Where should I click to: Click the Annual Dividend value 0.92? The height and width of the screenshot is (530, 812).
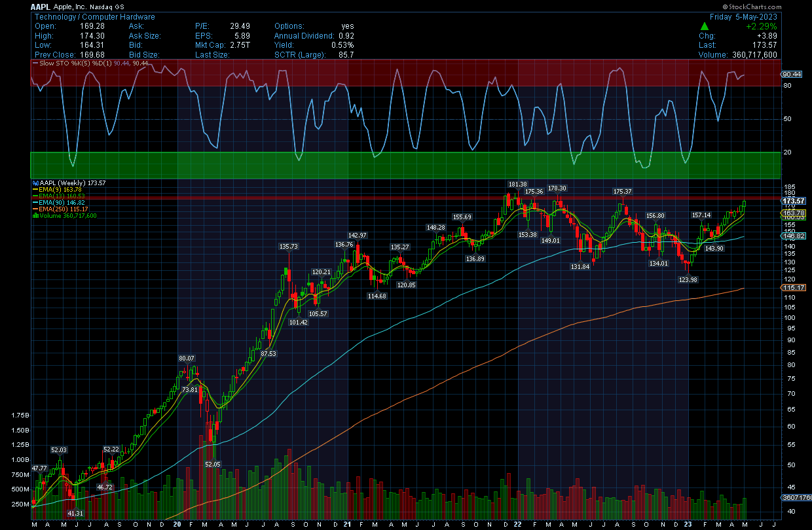coord(346,35)
